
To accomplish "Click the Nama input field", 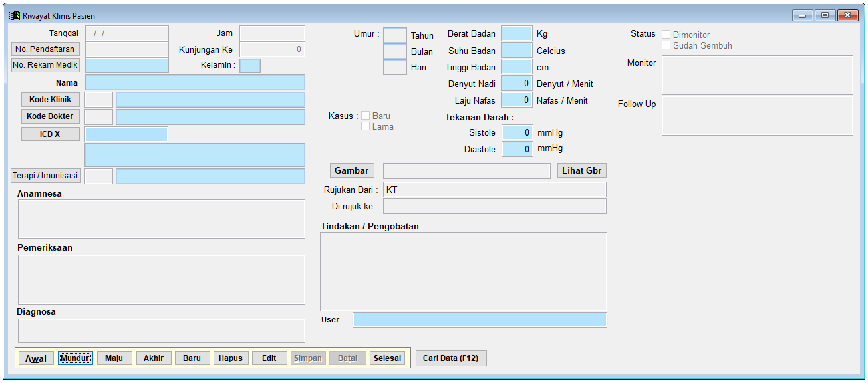I will [x=196, y=82].
